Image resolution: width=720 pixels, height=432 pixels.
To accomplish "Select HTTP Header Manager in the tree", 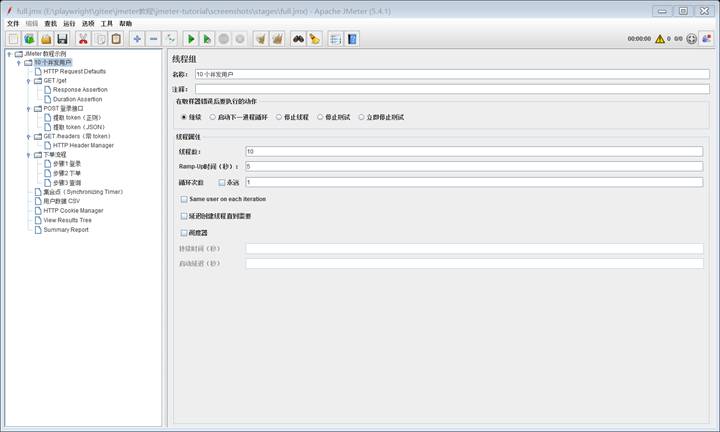I will tap(83, 146).
